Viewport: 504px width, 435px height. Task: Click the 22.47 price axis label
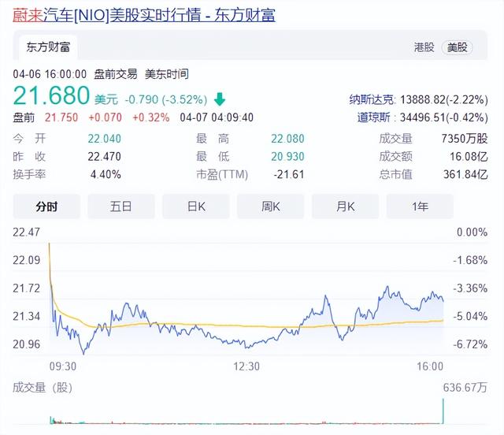tap(26, 232)
